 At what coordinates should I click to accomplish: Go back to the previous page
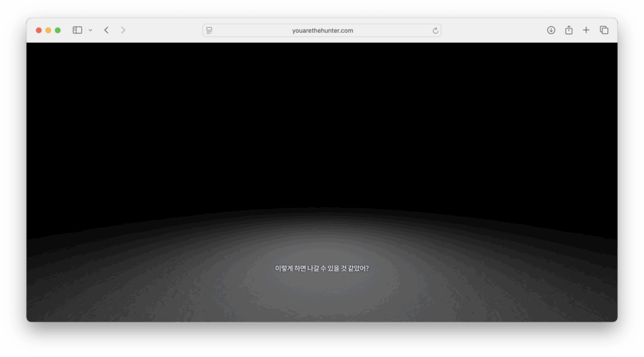click(106, 30)
